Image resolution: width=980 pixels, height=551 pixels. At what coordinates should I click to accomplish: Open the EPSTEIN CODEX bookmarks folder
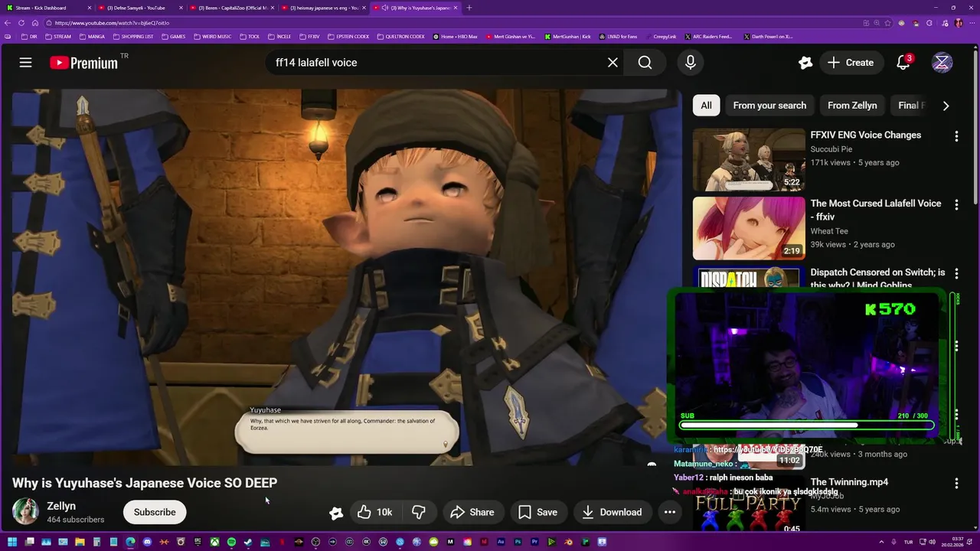pos(348,36)
